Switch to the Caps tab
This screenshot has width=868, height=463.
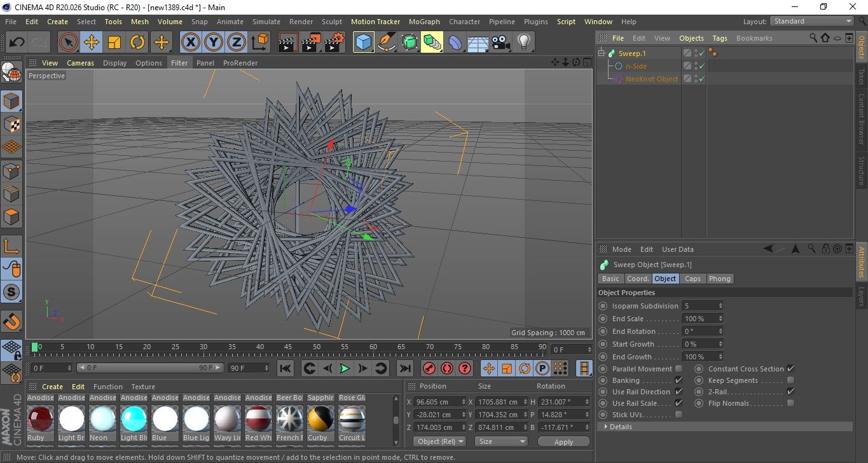click(x=692, y=279)
